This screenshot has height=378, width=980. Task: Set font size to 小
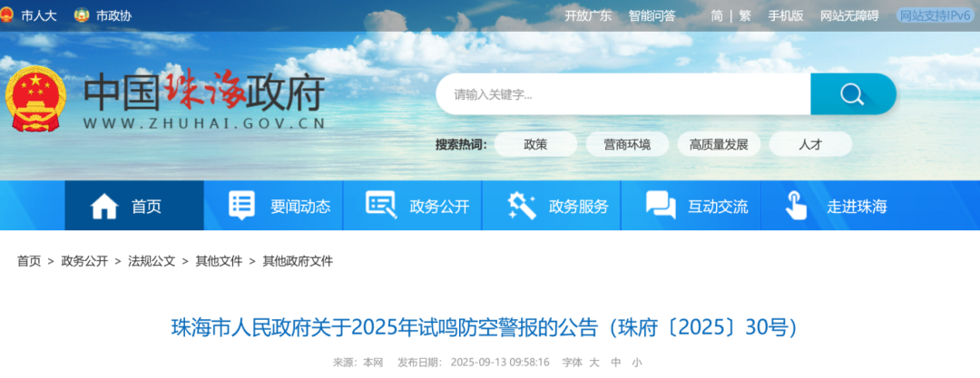click(636, 363)
